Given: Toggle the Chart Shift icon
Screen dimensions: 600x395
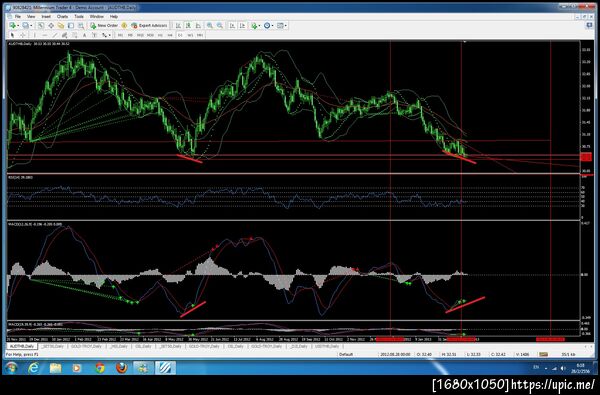Looking at the screenshot, I should pos(242,26).
